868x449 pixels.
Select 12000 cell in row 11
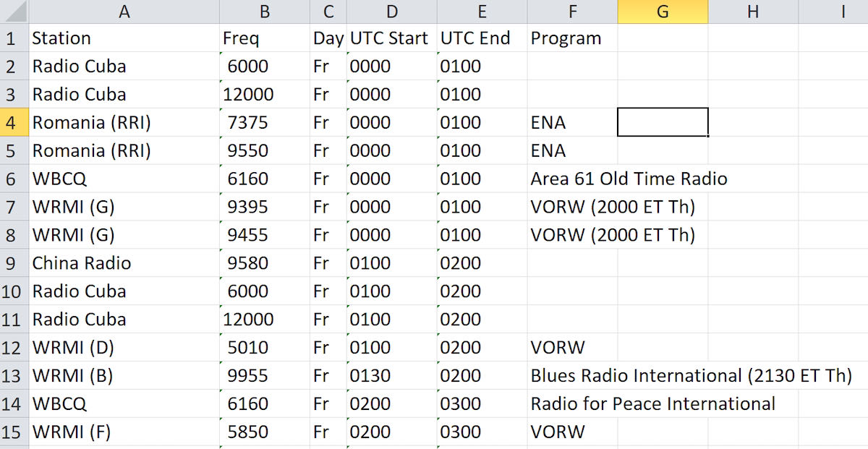[265, 320]
